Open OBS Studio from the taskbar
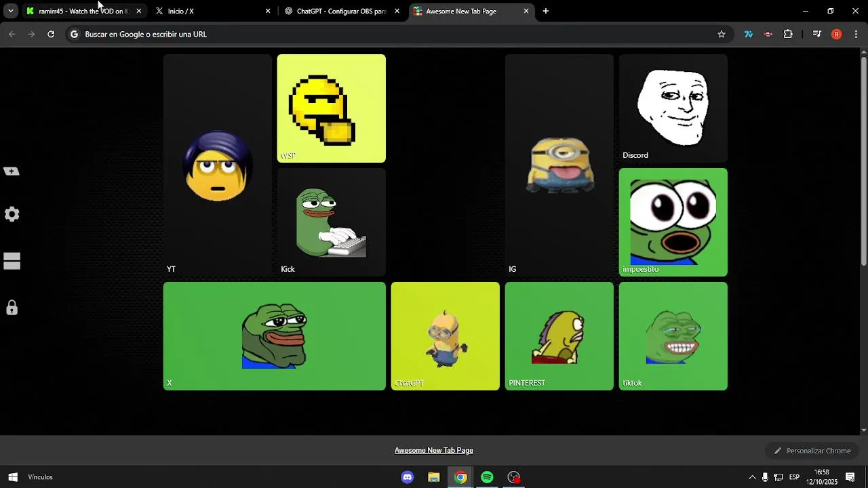This screenshot has height=488, width=868. [x=514, y=477]
